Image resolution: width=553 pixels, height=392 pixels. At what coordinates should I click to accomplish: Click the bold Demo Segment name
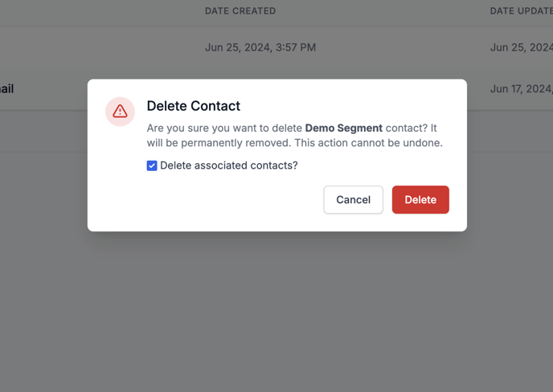[343, 128]
